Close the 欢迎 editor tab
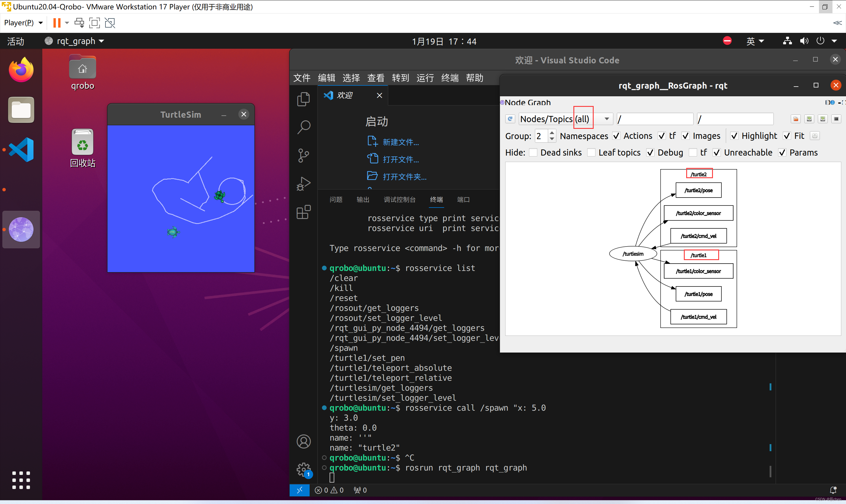Viewport: 846px width, 504px height. (x=380, y=95)
